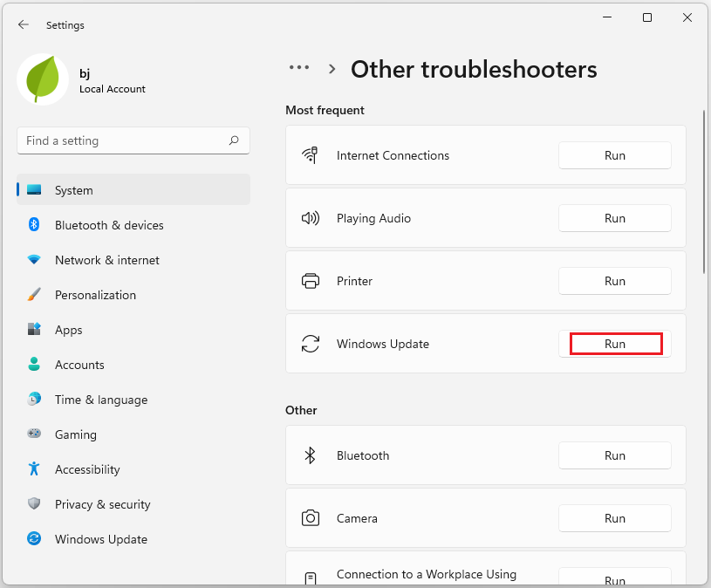Viewport: 711px width, 588px height.
Task: Click the Privacy shield icon
Action: pos(34,503)
